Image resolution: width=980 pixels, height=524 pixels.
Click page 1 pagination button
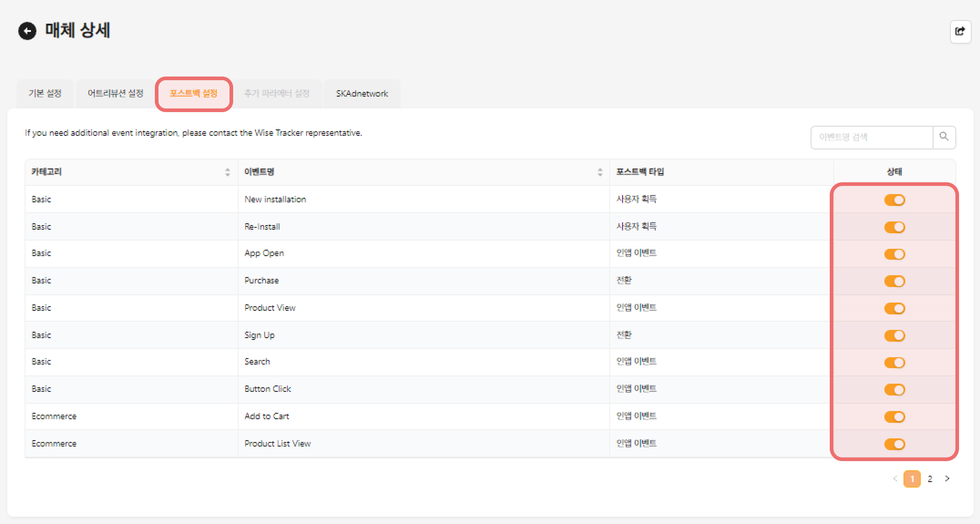tap(912, 479)
